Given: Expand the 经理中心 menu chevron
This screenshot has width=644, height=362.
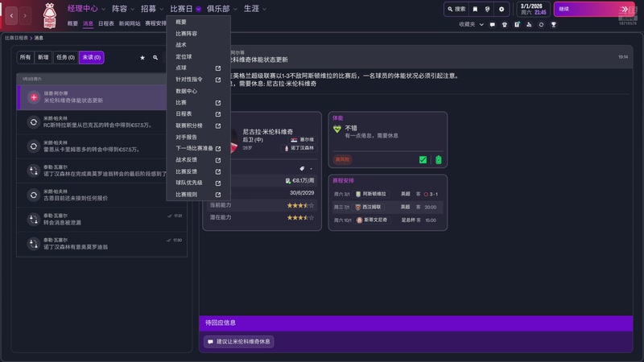Looking at the screenshot, I should pyautogui.click(x=104, y=9).
